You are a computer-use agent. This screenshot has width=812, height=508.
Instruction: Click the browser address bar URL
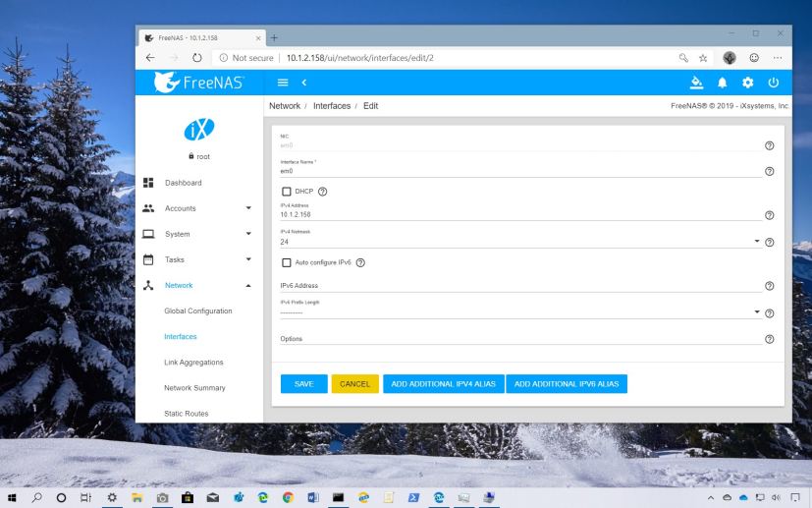point(360,58)
